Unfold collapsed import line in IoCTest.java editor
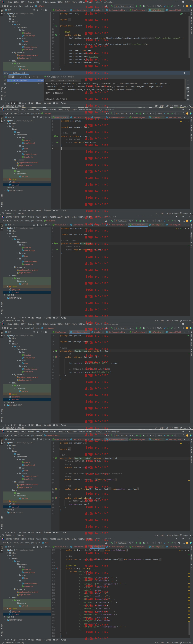 pyautogui.click(x=59, y=20)
